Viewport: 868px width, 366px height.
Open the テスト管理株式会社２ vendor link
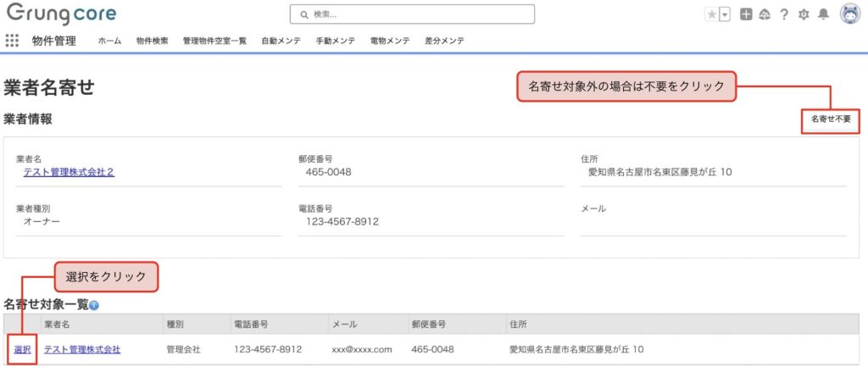click(x=69, y=172)
